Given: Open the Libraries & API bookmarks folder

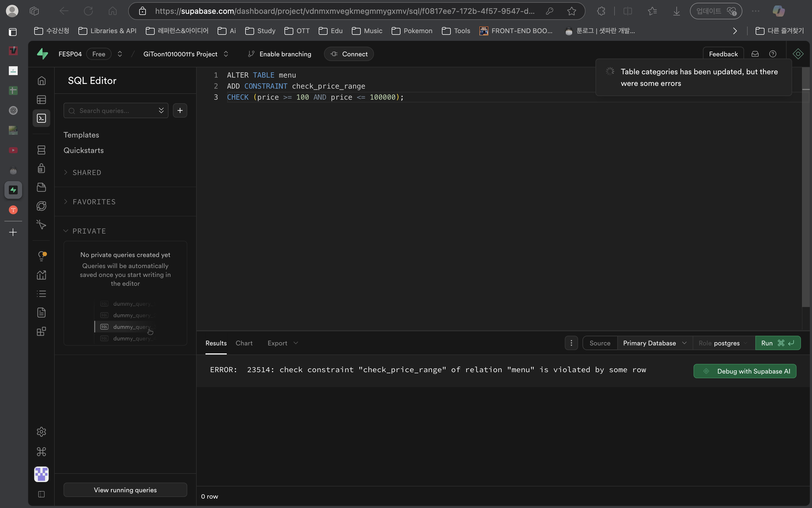Looking at the screenshot, I should (x=107, y=31).
